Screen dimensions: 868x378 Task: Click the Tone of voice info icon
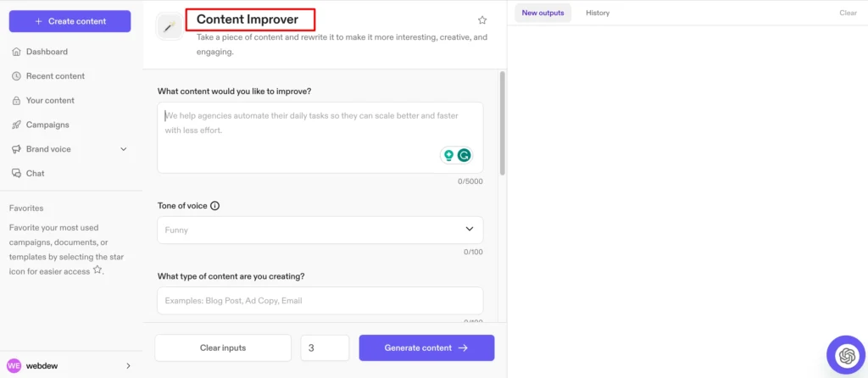tap(214, 206)
